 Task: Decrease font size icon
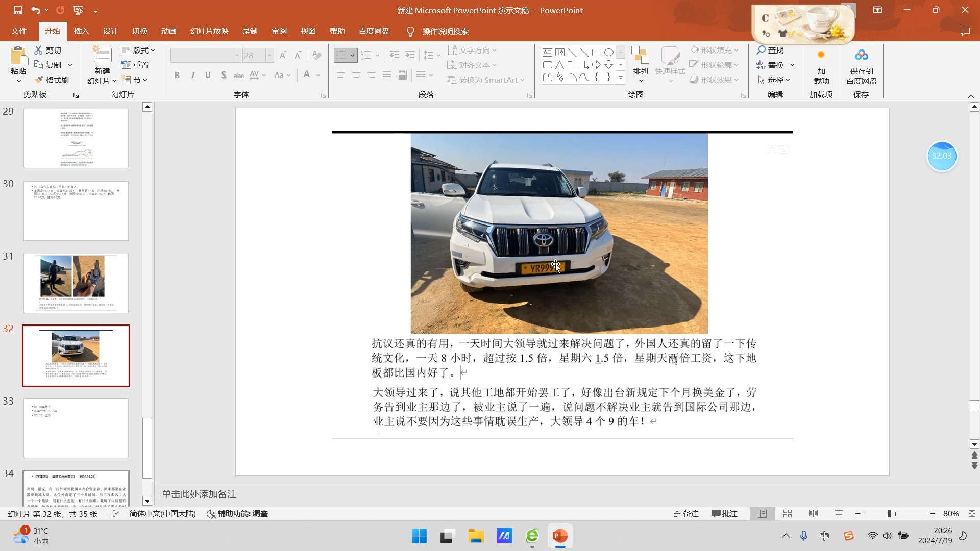(298, 55)
